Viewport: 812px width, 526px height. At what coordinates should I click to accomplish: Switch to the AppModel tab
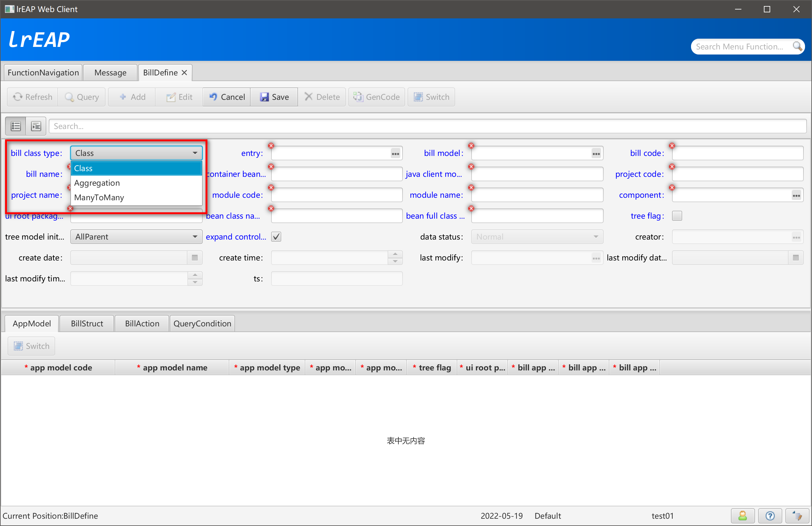[32, 324]
